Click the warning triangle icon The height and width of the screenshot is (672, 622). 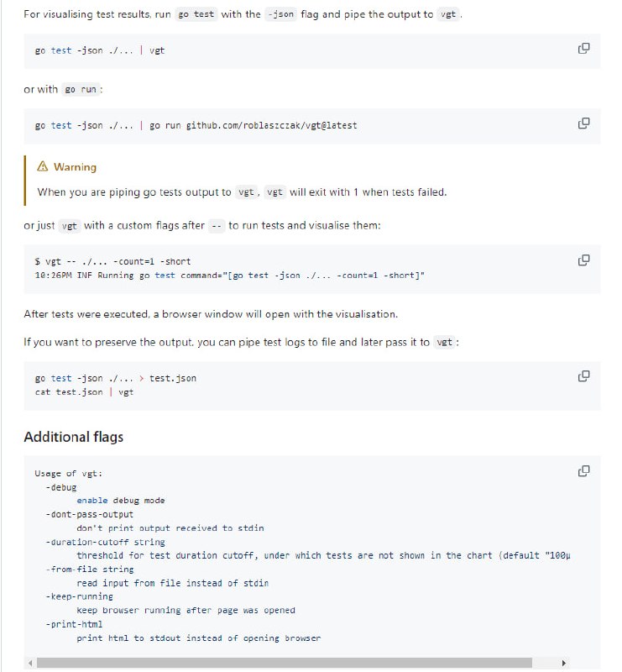click(x=43, y=167)
